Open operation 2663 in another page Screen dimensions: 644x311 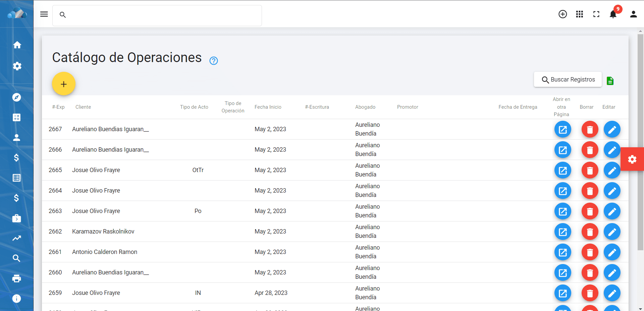point(562,211)
